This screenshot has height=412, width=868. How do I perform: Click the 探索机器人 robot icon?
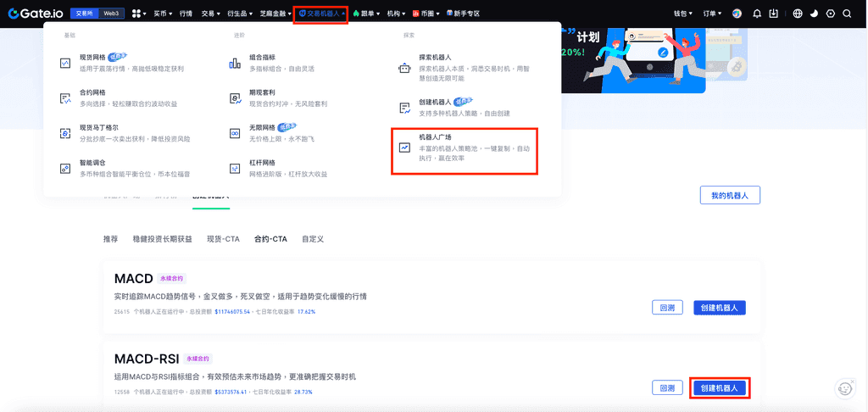[x=404, y=69]
